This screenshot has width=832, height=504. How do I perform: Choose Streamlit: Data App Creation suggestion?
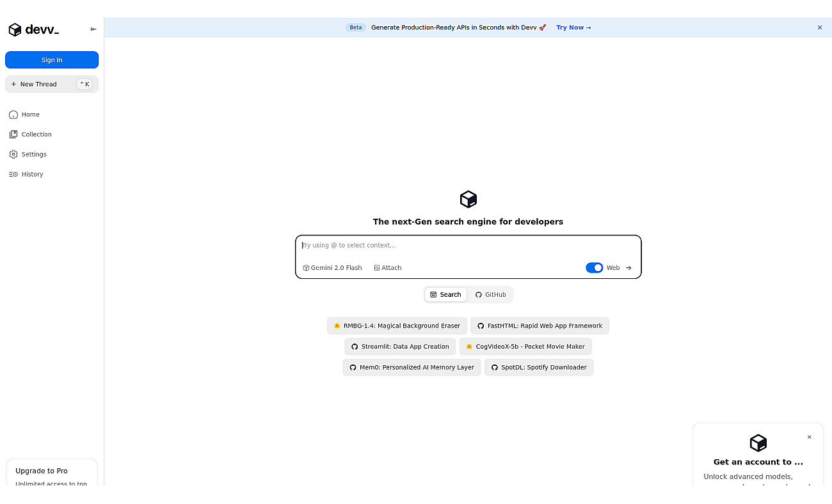[x=400, y=347]
